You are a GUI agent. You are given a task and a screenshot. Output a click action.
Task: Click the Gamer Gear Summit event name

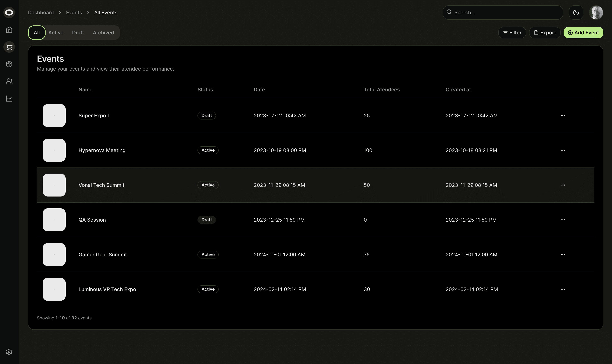(x=103, y=255)
